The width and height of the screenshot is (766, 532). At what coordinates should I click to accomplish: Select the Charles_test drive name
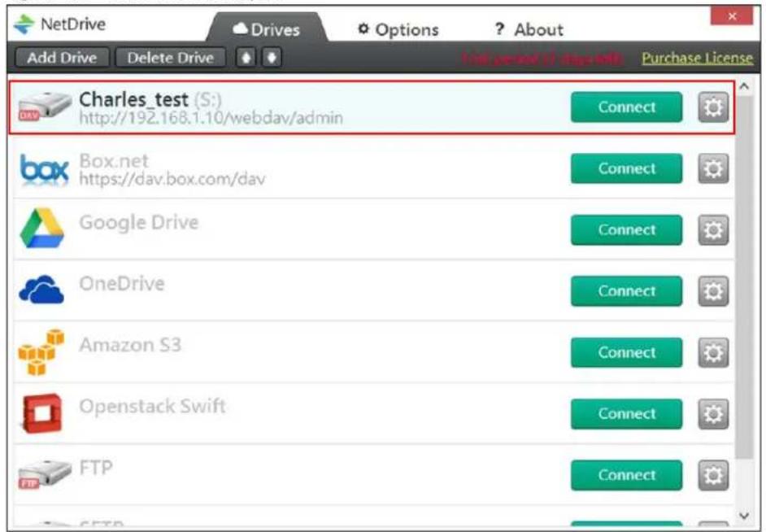point(133,100)
